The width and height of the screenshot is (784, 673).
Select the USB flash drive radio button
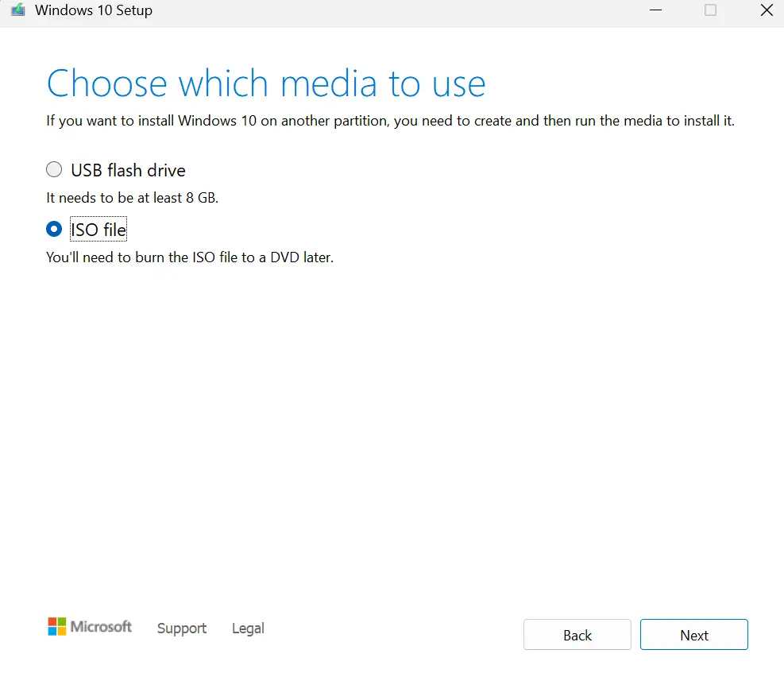point(54,170)
